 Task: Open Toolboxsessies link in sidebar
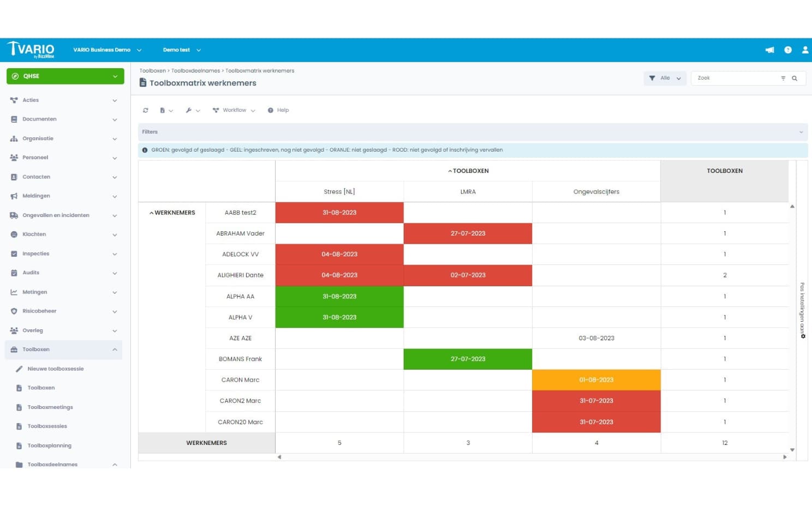click(47, 426)
